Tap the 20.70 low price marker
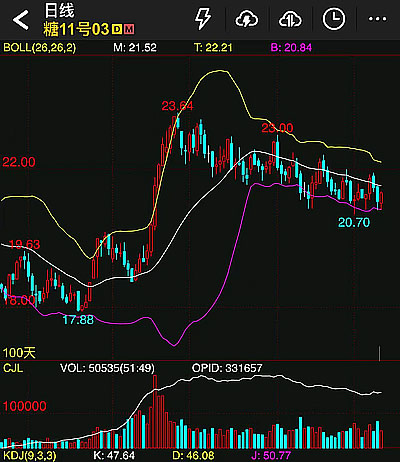 pos(354,222)
